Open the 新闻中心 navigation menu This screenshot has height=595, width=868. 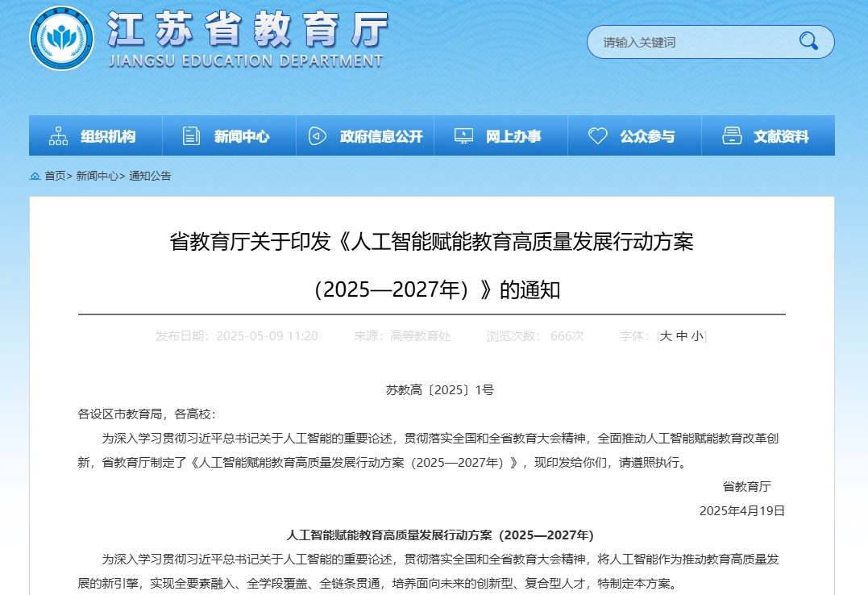click(242, 136)
